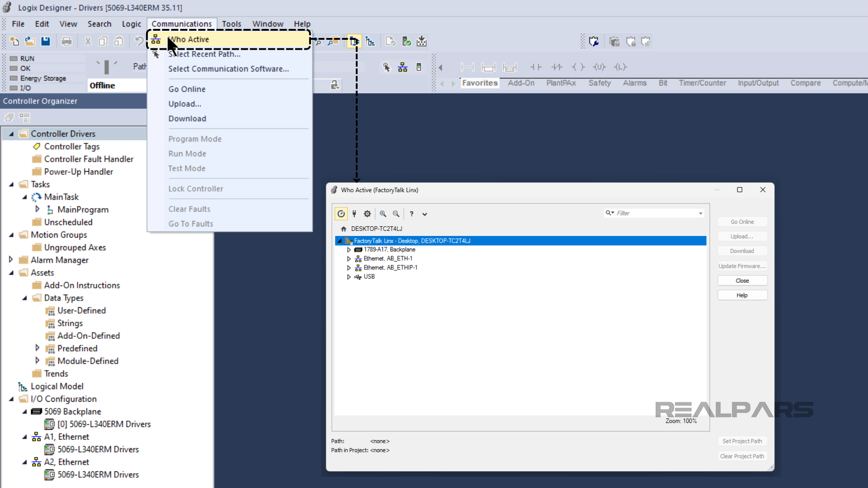Click the DESKTOP-TC2T4LJ home icon
This screenshot has width=868, height=488.
344,229
